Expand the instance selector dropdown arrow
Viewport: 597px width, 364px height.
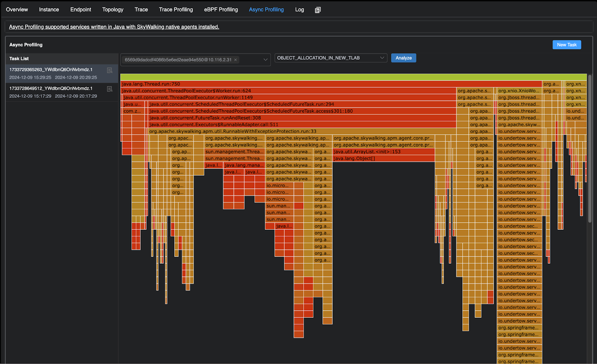tap(266, 60)
